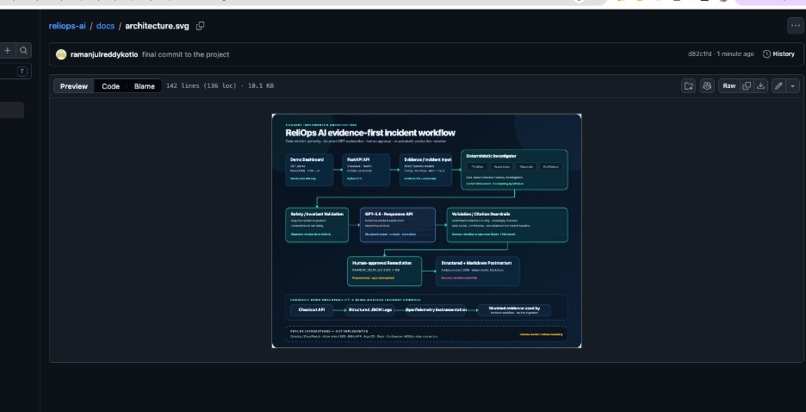Click the '142 lines (136 loc)' file info
Image resolution: width=806 pixels, height=412 pixels.
[x=201, y=86]
